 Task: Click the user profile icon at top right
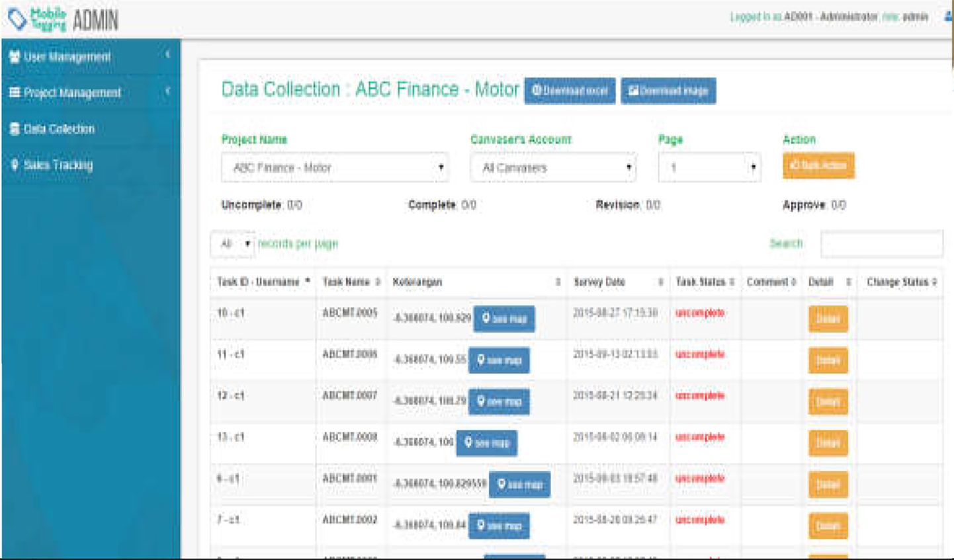[x=949, y=17]
